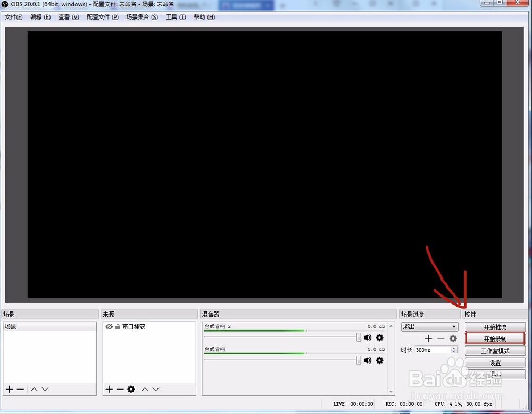Click the 混音器 panel header
532x414 pixels.
pyautogui.click(x=298, y=314)
